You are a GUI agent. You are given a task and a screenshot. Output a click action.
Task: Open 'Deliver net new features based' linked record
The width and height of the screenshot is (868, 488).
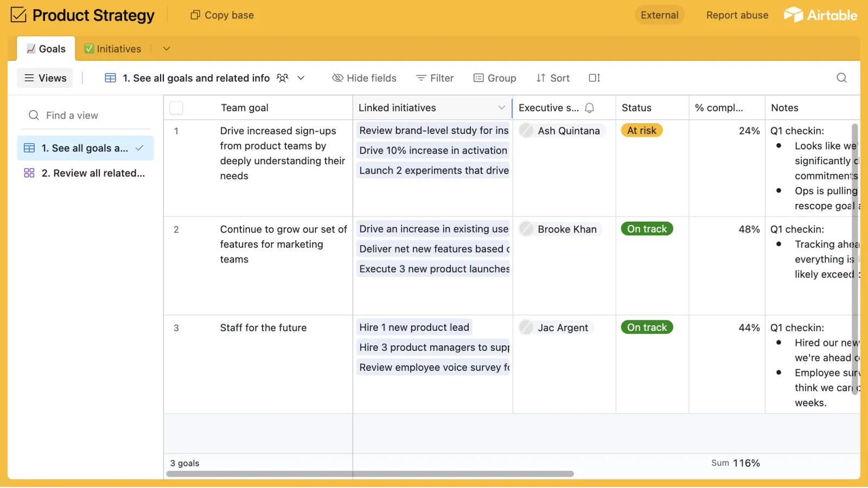(x=433, y=249)
